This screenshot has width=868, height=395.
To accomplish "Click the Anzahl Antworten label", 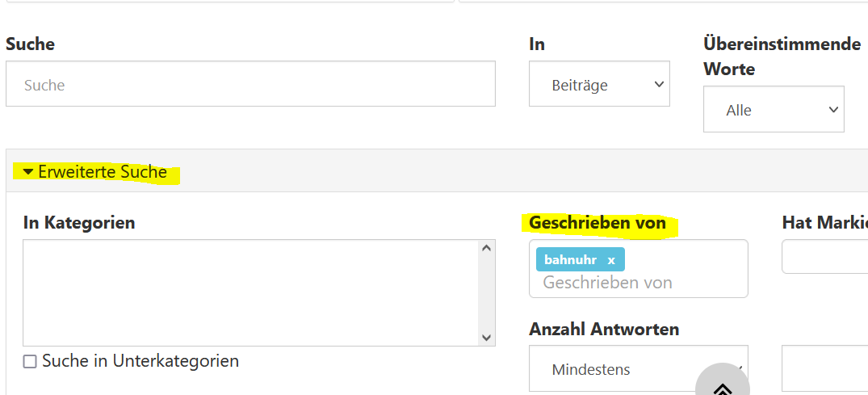I will 604,329.
